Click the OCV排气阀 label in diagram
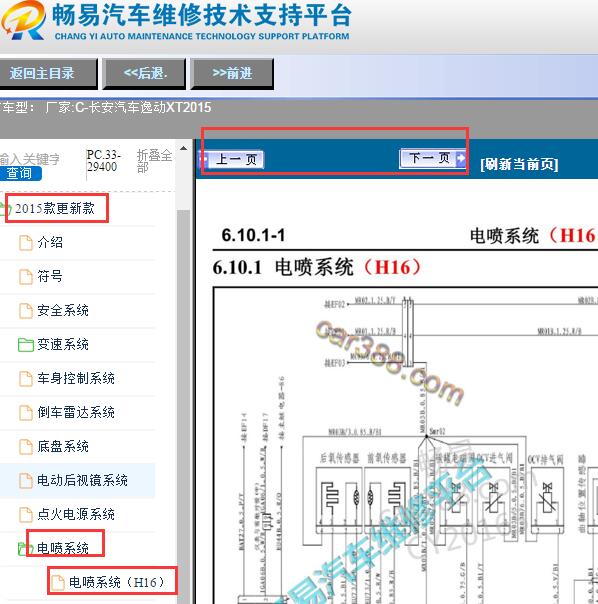 pyautogui.click(x=546, y=459)
